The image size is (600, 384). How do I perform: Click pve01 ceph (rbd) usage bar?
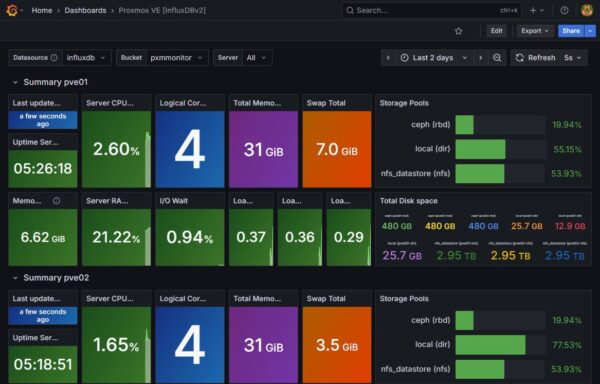click(x=500, y=125)
